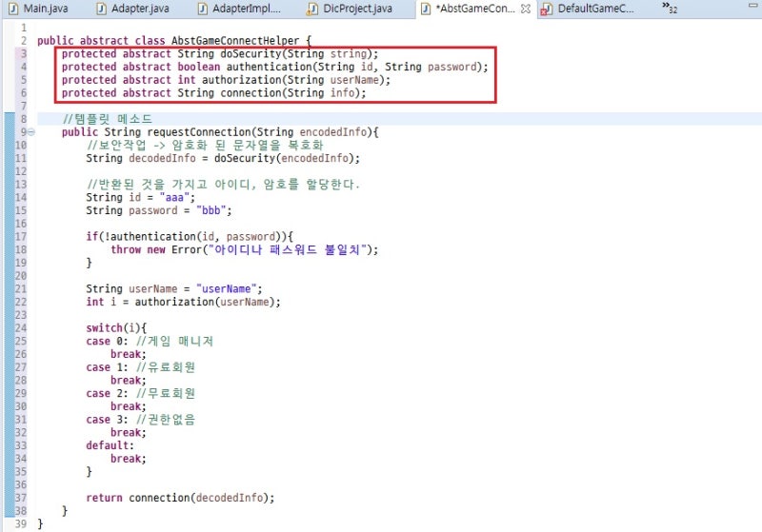Click the public String requestConnection signature line
Screen dimensions: 762x532
click(220, 132)
